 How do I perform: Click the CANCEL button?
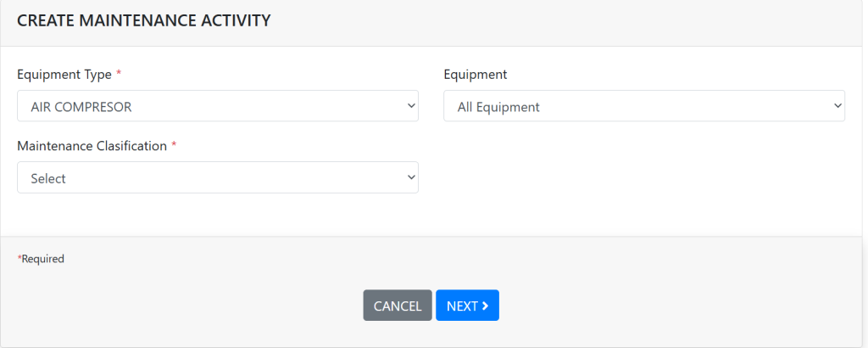pos(398,306)
